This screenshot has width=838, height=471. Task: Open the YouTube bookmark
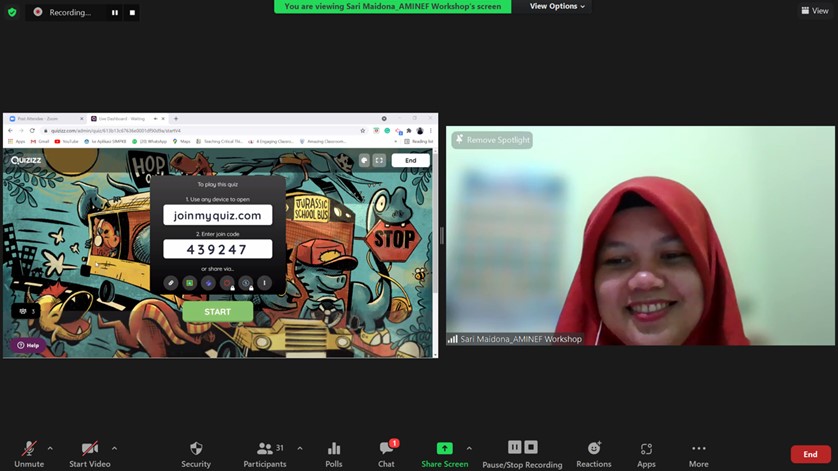pyautogui.click(x=67, y=142)
